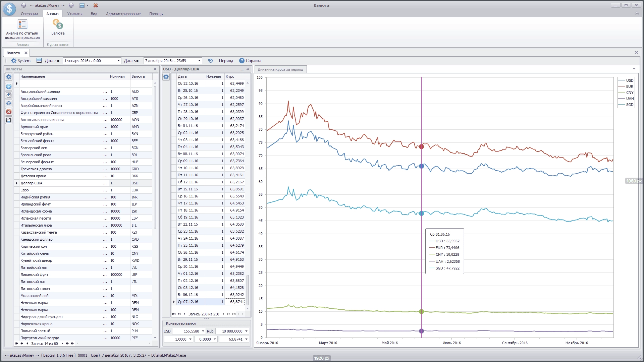Go to next record in currencies navigator
Image resolution: width=644 pixels, height=362 pixels.
[x=62, y=344]
